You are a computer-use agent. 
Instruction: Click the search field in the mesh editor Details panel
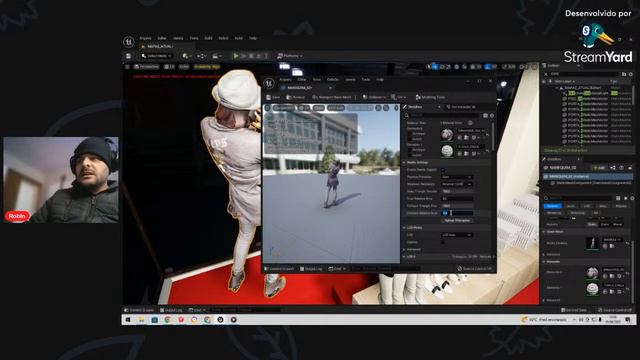click(x=445, y=116)
